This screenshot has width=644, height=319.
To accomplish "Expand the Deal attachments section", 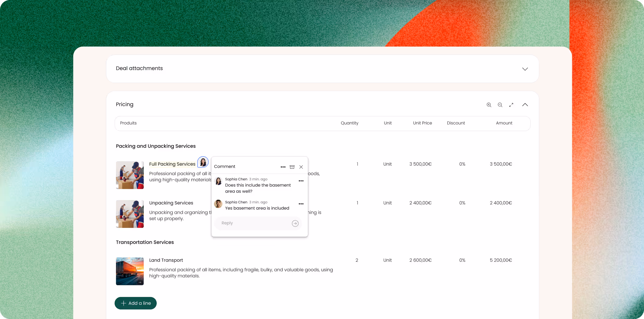I will pyautogui.click(x=525, y=69).
